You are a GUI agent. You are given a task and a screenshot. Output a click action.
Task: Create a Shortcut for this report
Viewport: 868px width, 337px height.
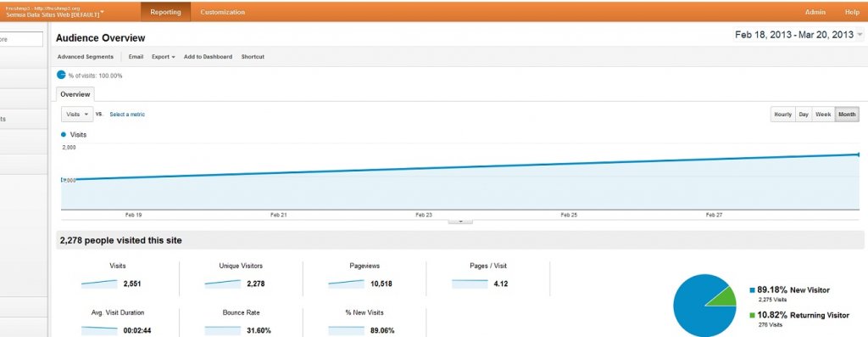click(253, 57)
